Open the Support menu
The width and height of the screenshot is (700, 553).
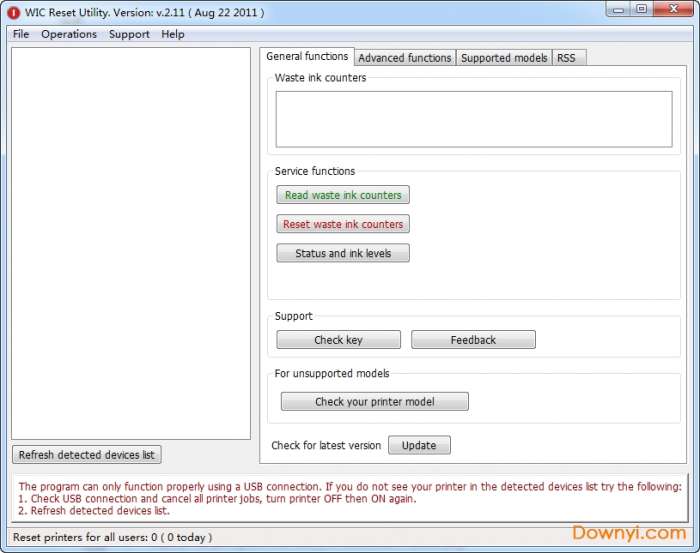pos(129,34)
